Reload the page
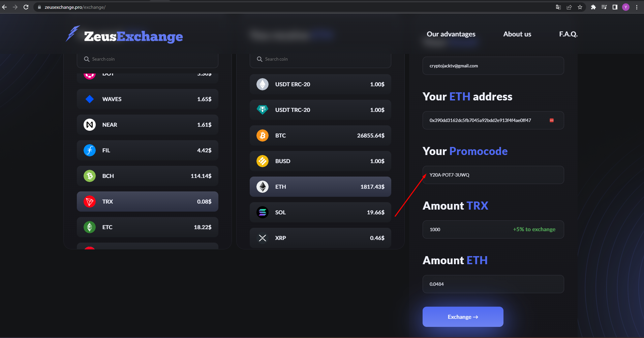The image size is (644, 338). [x=26, y=7]
